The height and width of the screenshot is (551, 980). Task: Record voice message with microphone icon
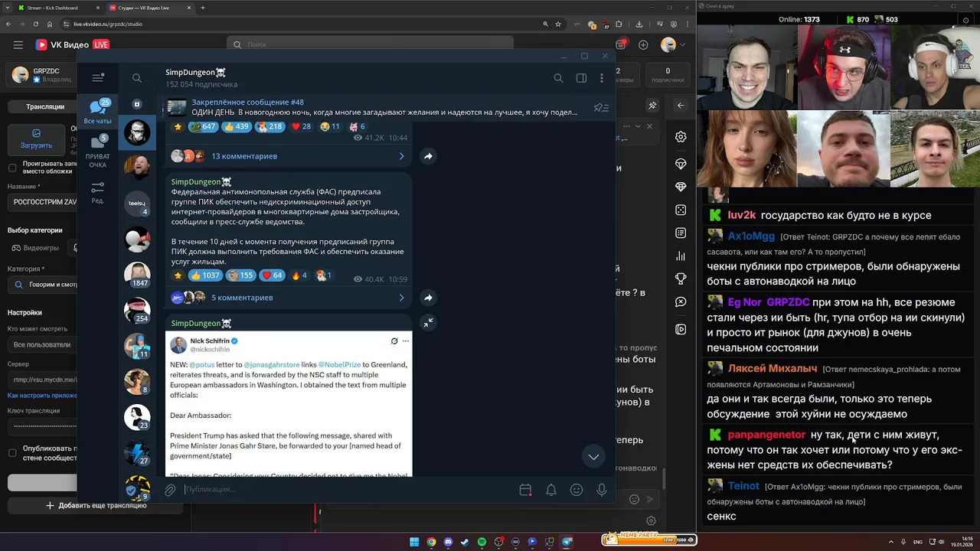[x=602, y=490]
